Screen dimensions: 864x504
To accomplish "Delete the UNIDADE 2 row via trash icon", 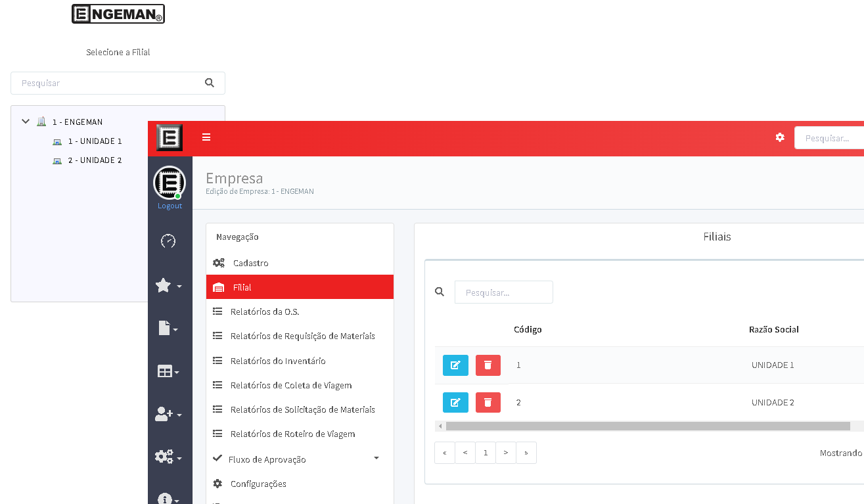I will pyautogui.click(x=488, y=402).
